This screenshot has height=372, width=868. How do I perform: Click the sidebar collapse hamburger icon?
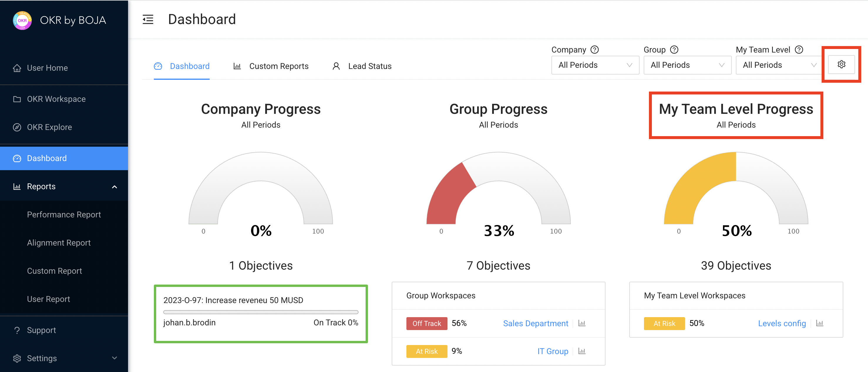148,20
